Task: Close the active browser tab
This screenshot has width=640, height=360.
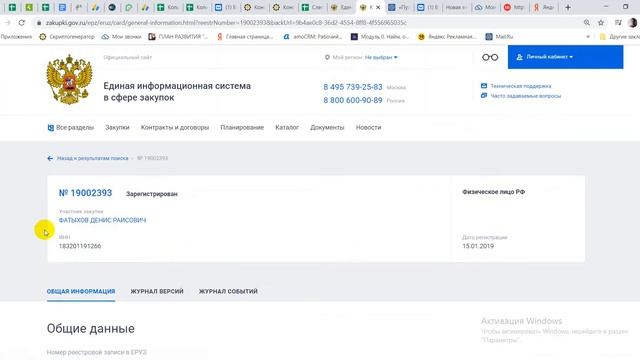Action: (x=378, y=7)
